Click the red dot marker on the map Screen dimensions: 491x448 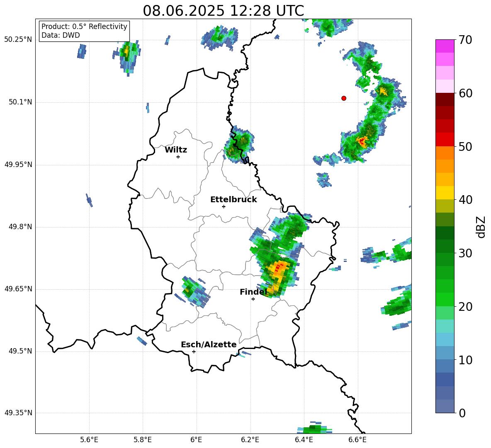pos(344,98)
